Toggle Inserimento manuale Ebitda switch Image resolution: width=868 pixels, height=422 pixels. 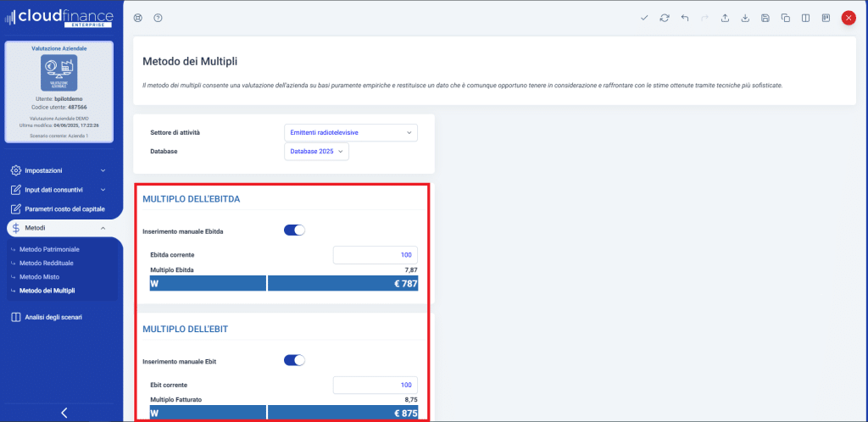click(293, 230)
